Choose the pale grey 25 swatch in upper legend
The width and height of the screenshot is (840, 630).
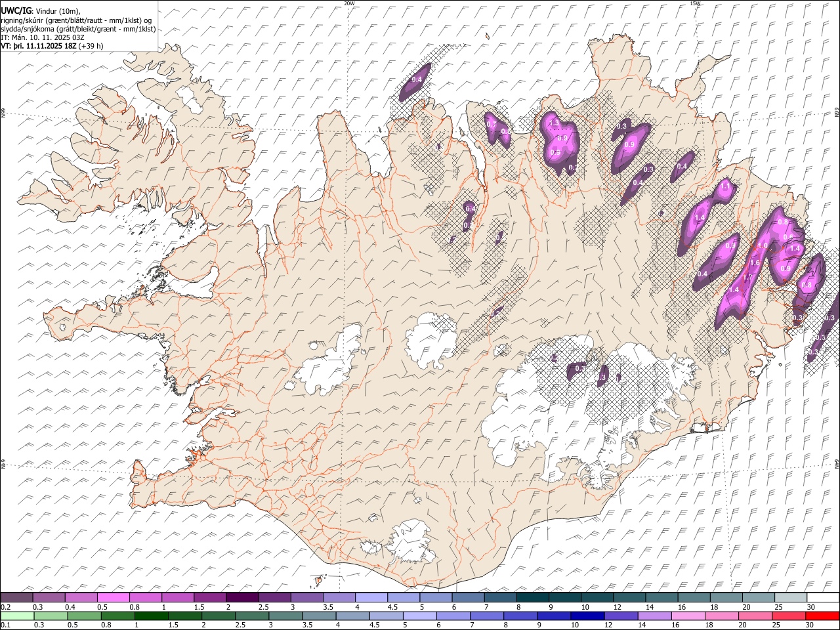coord(791,598)
